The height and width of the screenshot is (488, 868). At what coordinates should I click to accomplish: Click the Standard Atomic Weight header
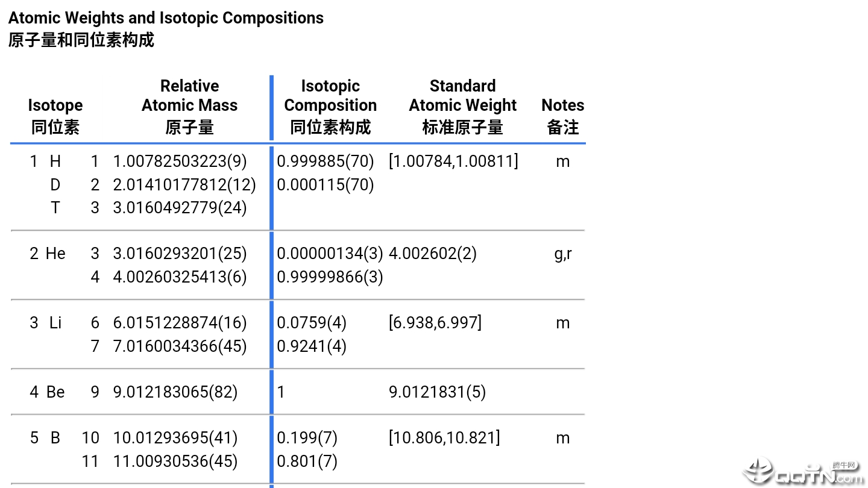[462, 106]
